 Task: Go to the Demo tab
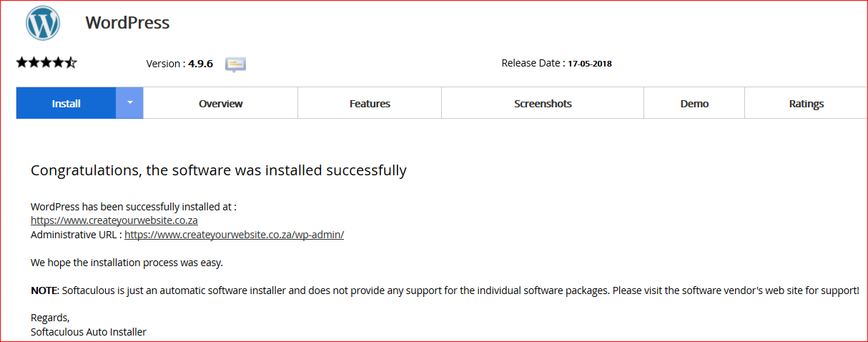point(694,104)
